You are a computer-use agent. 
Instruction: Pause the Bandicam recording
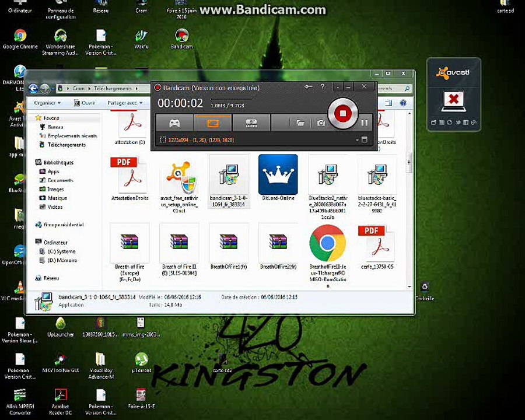[364, 123]
